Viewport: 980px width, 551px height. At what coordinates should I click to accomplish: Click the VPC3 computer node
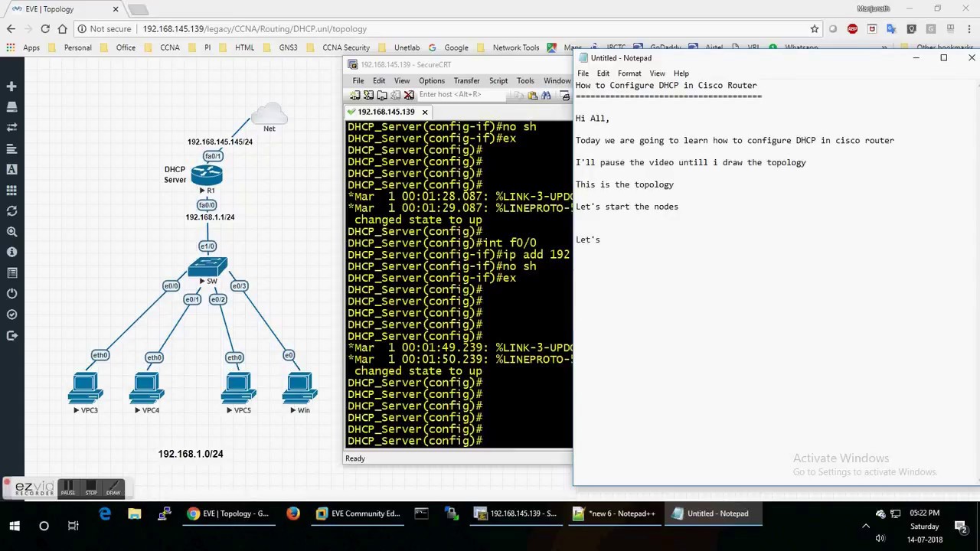point(86,389)
